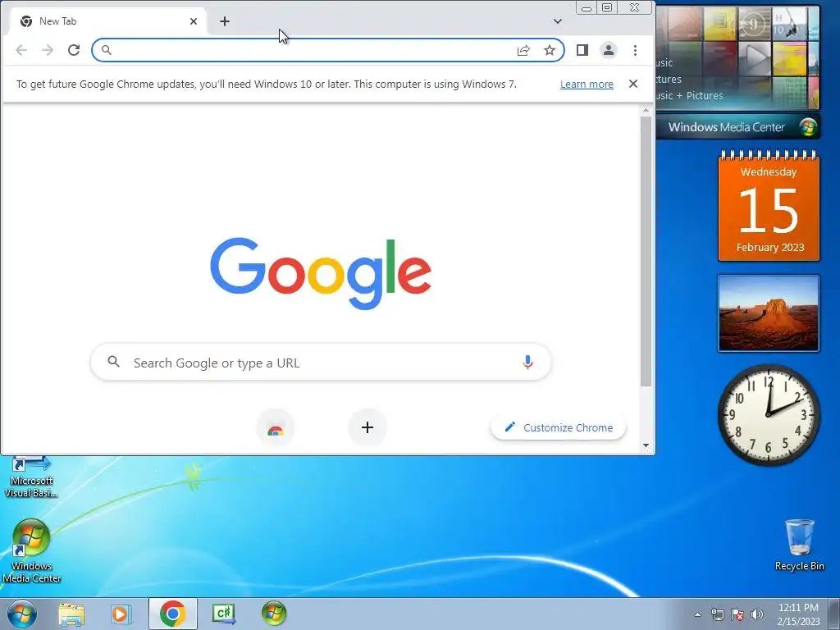840x630 pixels.
Task: Bookmark this tab with the star icon
Action: 550,50
